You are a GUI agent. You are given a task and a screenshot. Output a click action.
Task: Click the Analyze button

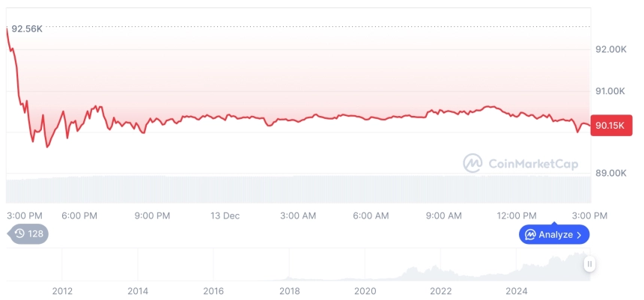tap(554, 235)
